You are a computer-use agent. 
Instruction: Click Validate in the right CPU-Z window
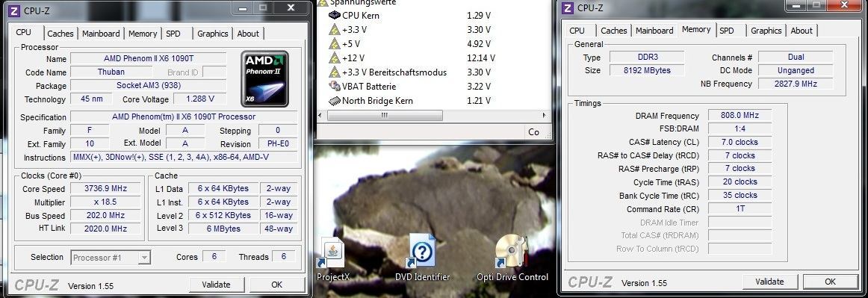tap(770, 282)
